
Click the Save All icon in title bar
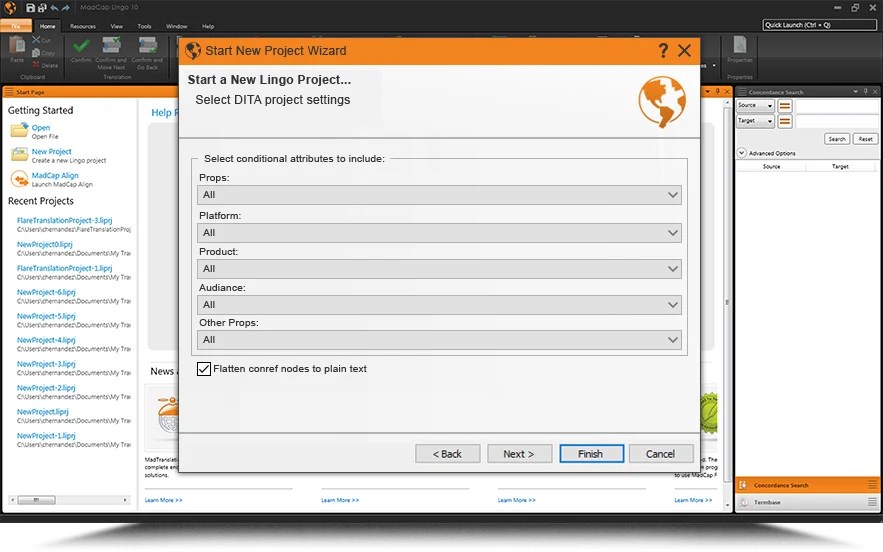click(42, 8)
